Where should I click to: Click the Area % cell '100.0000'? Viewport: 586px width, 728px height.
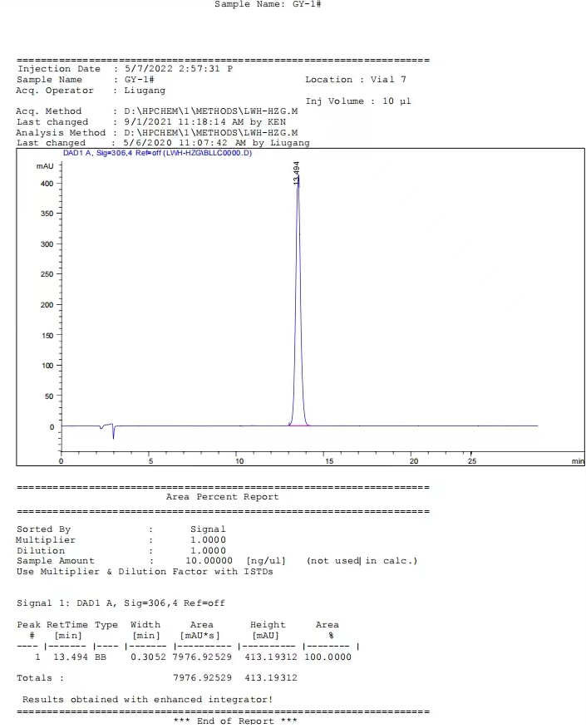point(327,657)
